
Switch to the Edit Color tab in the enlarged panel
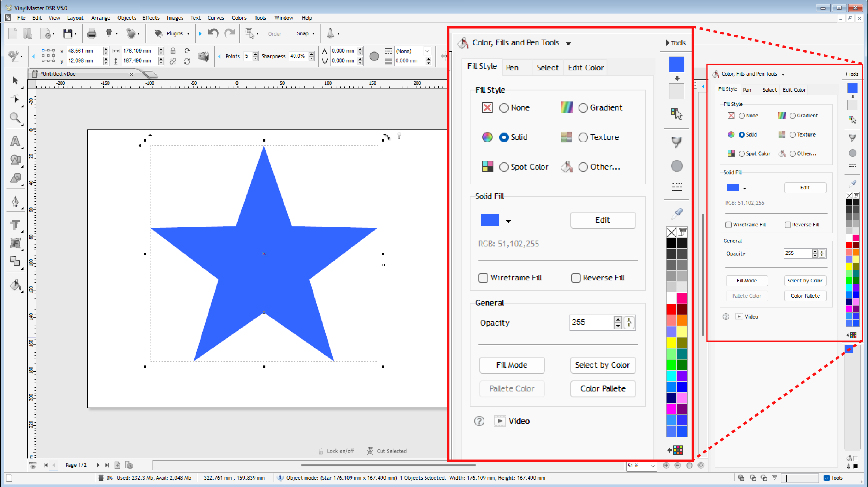coord(586,68)
